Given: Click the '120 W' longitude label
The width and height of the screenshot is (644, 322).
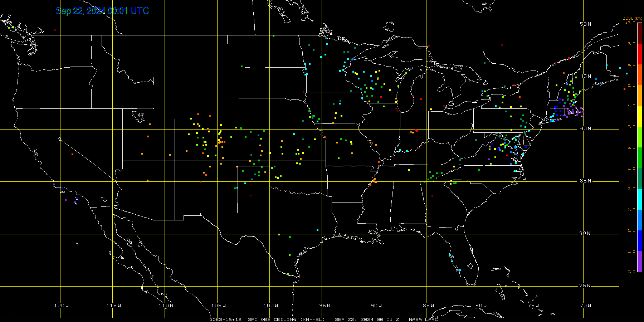Looking at the screenshot, I should 62,306.
